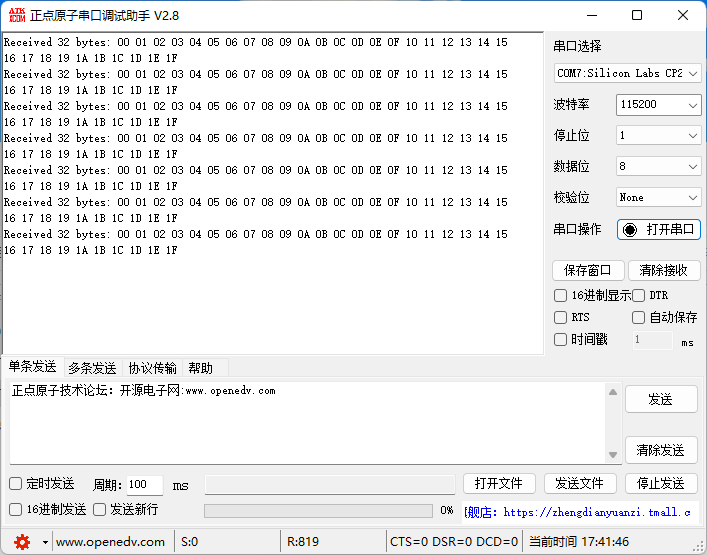Click the window resize grip
Viewport: 707px width, 555px height.
(700, 548)
